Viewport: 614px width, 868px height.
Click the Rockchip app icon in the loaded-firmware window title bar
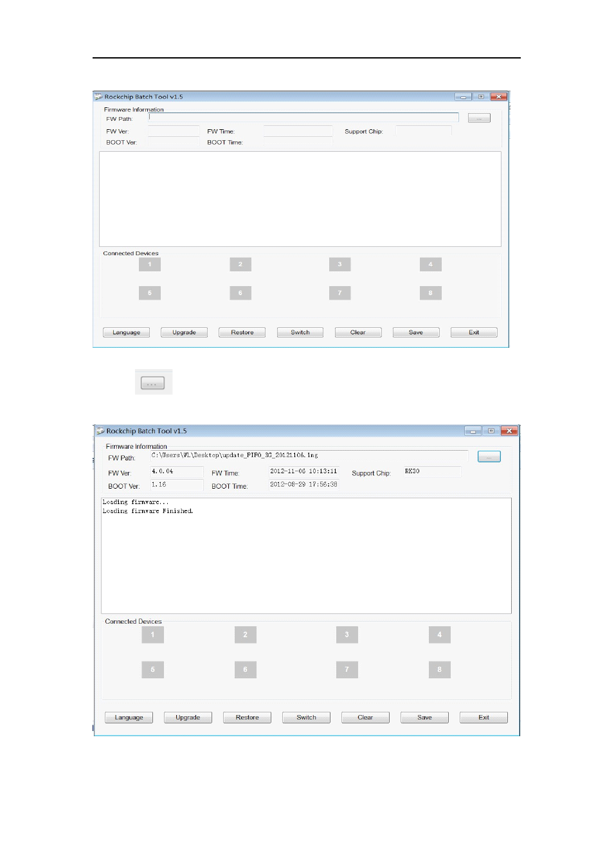tap(100, 431)
